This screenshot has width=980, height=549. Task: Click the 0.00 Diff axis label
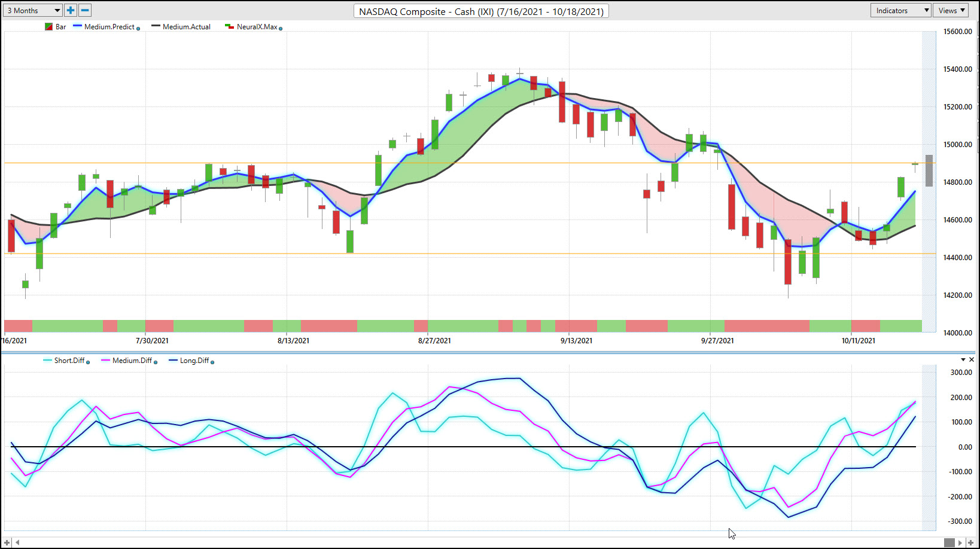(965, 447)
